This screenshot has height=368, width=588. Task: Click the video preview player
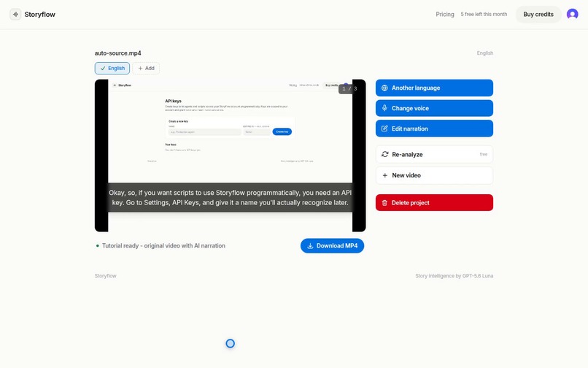(x=231, y=156)
